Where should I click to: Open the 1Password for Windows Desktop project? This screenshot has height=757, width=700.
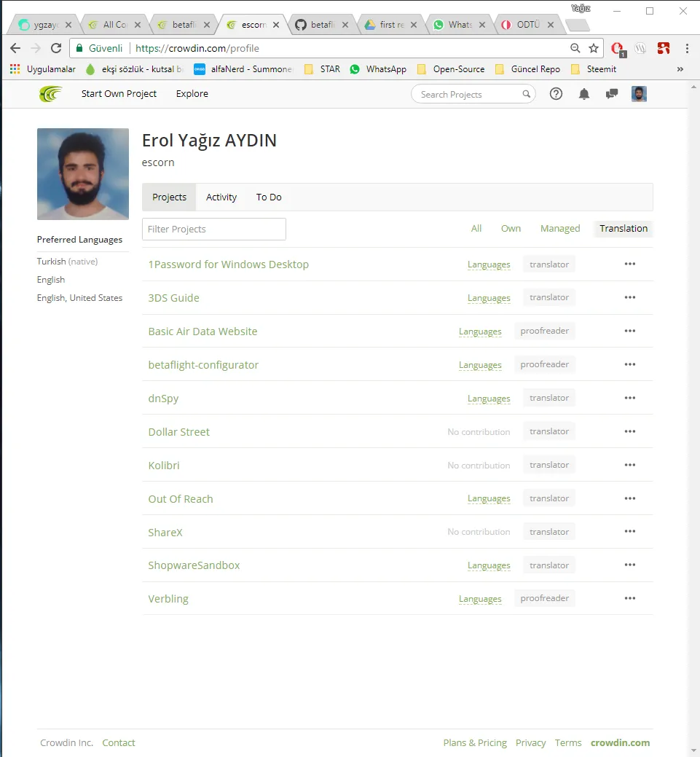coord(228,264)
